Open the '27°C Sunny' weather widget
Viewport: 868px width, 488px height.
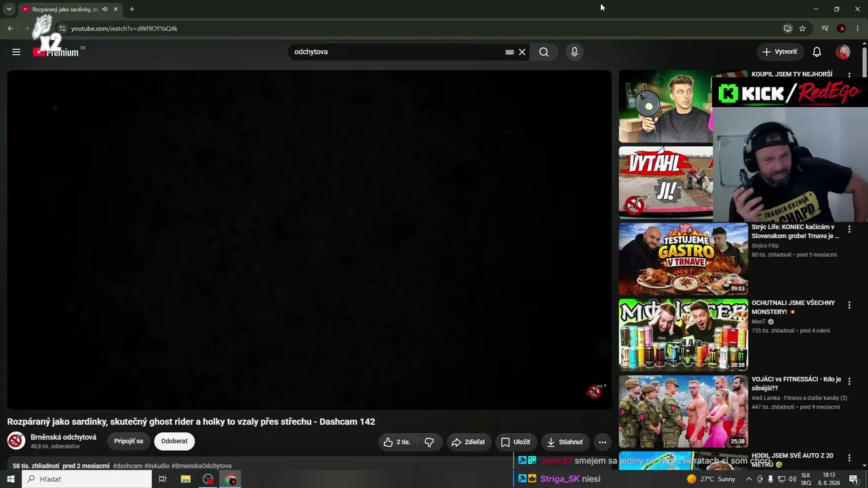click(x=711, y=479)
